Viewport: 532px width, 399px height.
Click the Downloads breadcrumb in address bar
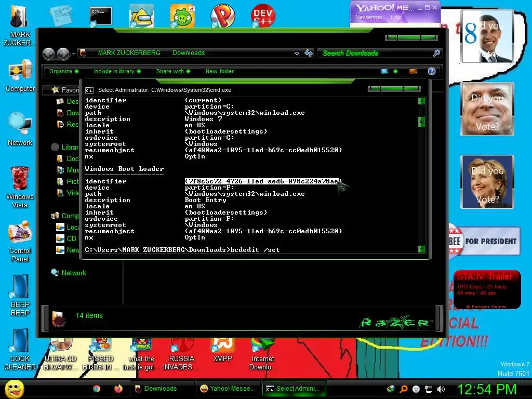point(188,53)
